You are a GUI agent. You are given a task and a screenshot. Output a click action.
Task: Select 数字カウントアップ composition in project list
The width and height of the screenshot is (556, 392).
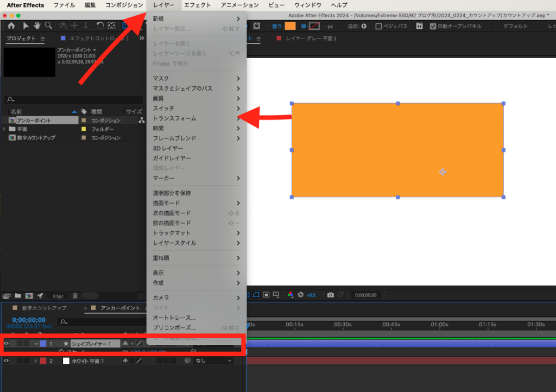pyautogui.click(x=36, y=138)
